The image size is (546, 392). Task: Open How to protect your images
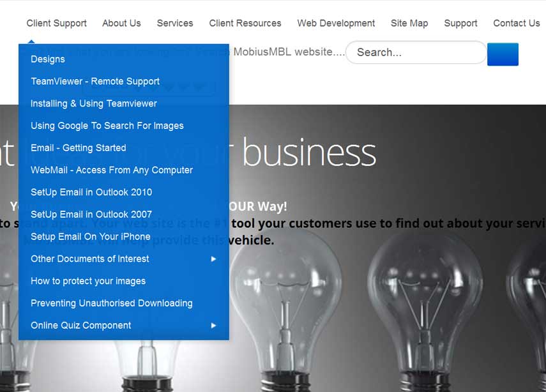(x=88, y=282)
